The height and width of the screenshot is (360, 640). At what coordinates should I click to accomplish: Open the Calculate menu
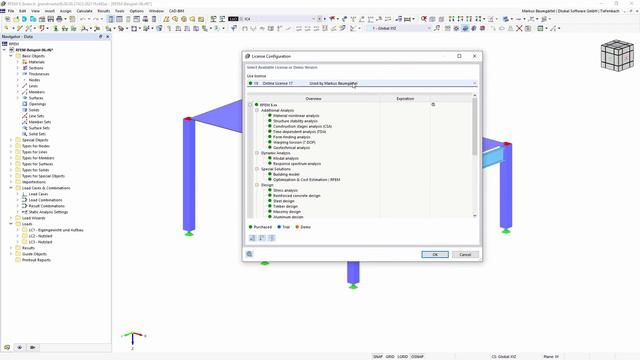(84, 11)
